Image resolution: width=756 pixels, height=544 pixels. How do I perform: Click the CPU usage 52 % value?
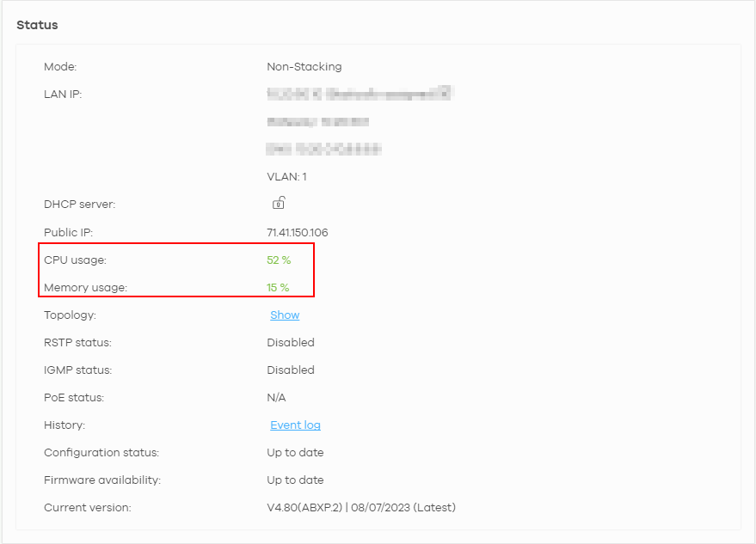pyautogui.click(x=279, y=260)
